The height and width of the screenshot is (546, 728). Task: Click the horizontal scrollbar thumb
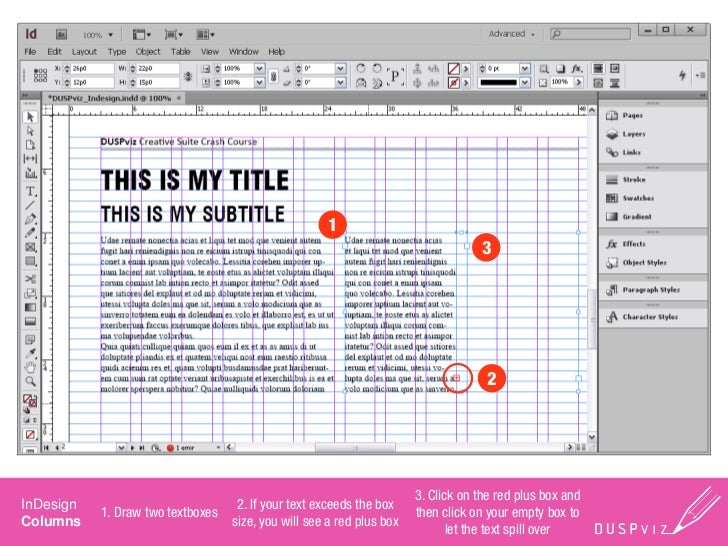tap(355, 448)
